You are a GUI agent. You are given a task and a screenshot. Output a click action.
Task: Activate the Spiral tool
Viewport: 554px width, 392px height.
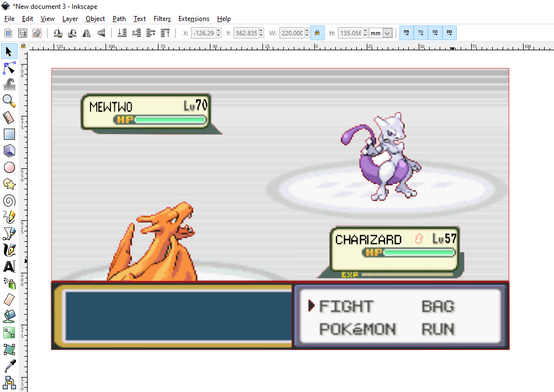(9, 200)
